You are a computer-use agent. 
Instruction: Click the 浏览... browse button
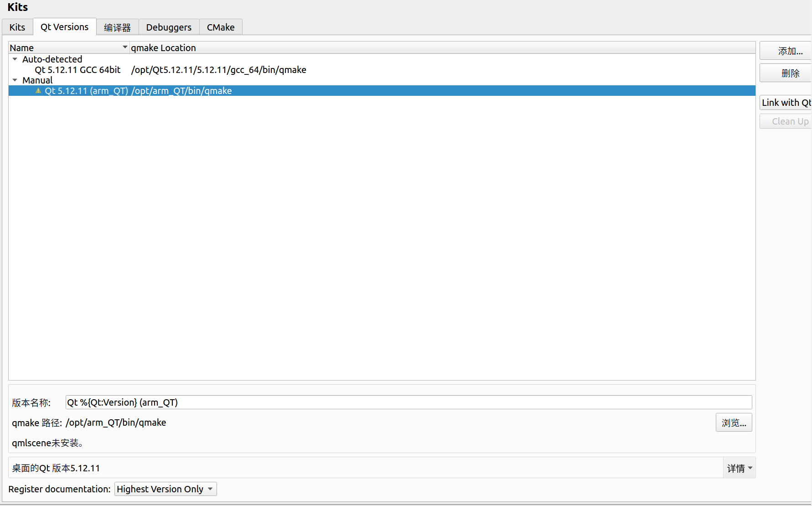[734, 423]
